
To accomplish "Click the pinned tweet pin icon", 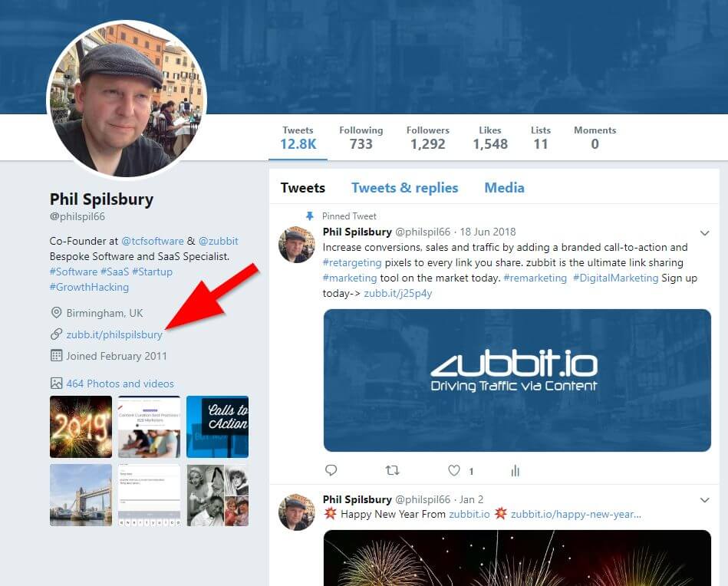I will point(310,216).
